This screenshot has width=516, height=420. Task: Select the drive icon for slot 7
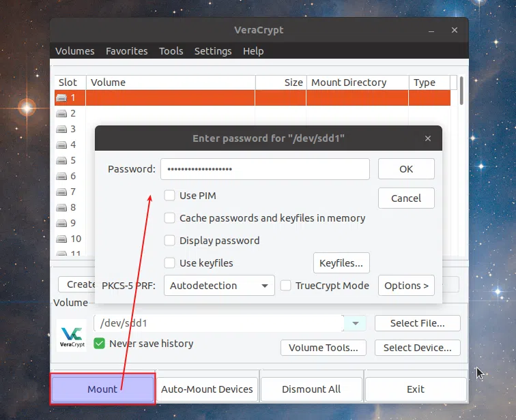click(61, 192)
